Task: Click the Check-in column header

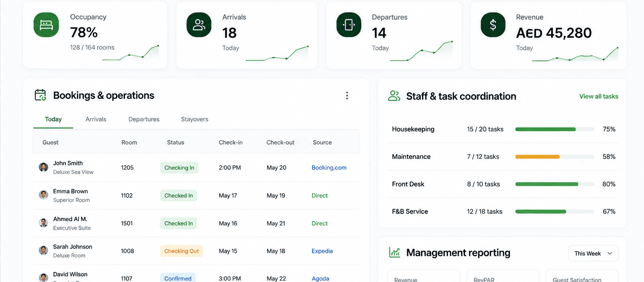Action: tap(231, 142)
